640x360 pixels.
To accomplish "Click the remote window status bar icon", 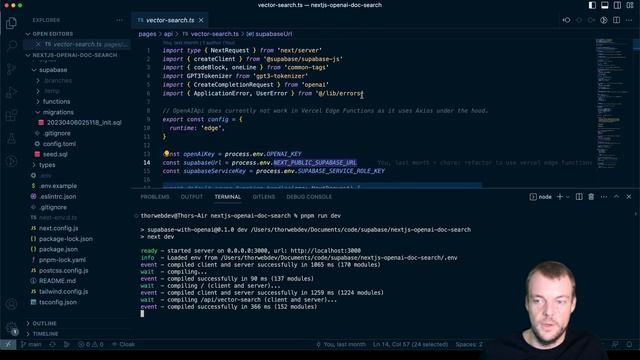I will pyautogui.click(x=8, y=344).
